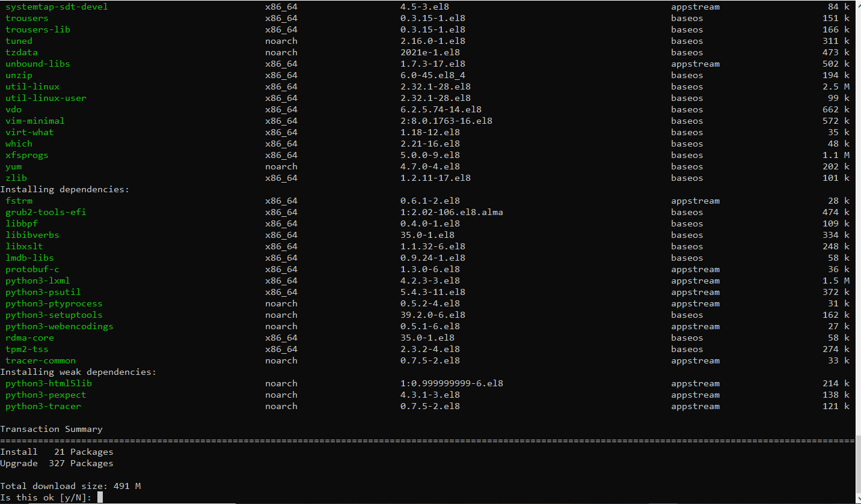
Task: Click the grub2-tools-efi package line
Action: click(46, 212)
